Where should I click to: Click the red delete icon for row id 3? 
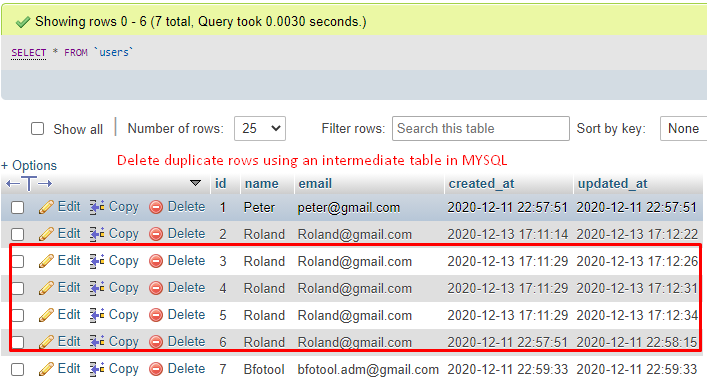[156, 261]
